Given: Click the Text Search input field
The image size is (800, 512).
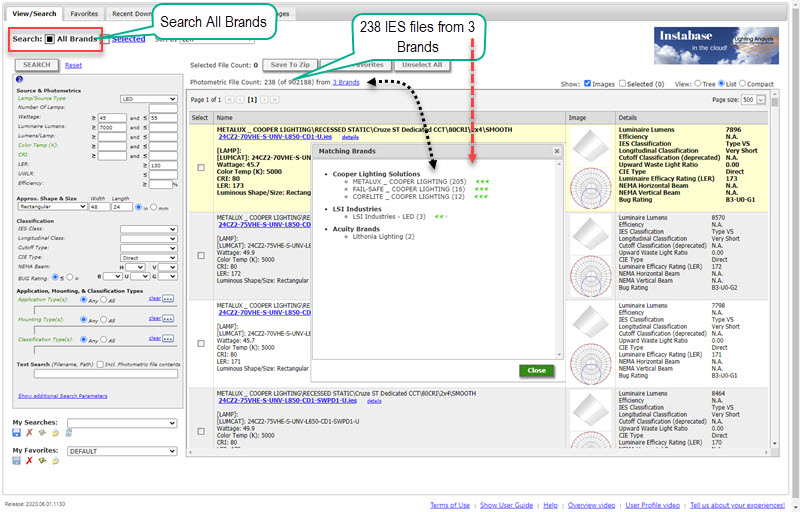Looking at the screenshot, I should [106, 374].
